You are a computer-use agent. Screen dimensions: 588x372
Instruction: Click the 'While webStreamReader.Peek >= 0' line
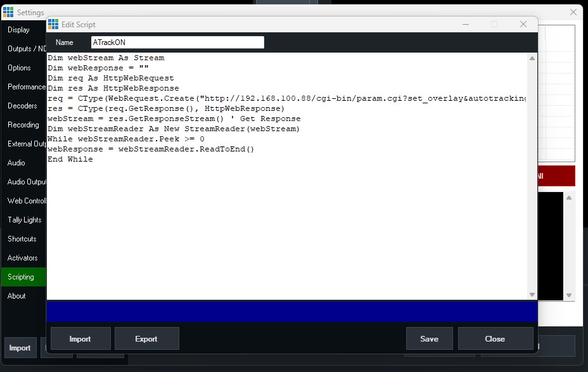tap(126, 139)
